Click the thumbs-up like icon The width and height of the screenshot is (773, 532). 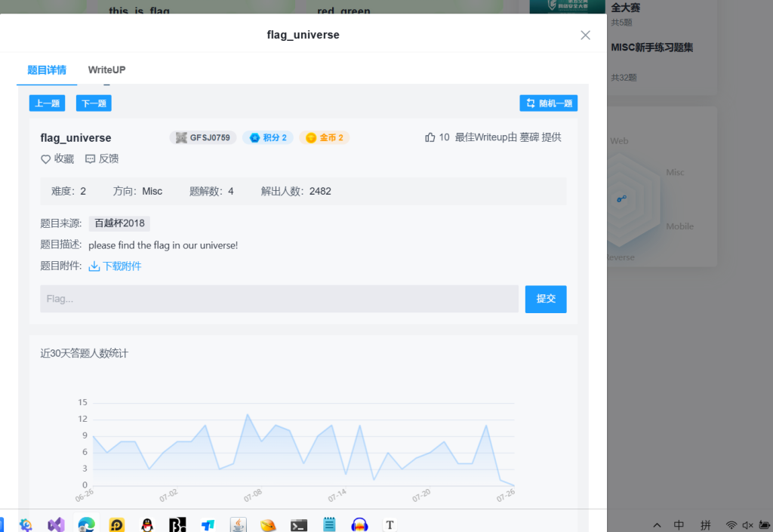[430, 137]
